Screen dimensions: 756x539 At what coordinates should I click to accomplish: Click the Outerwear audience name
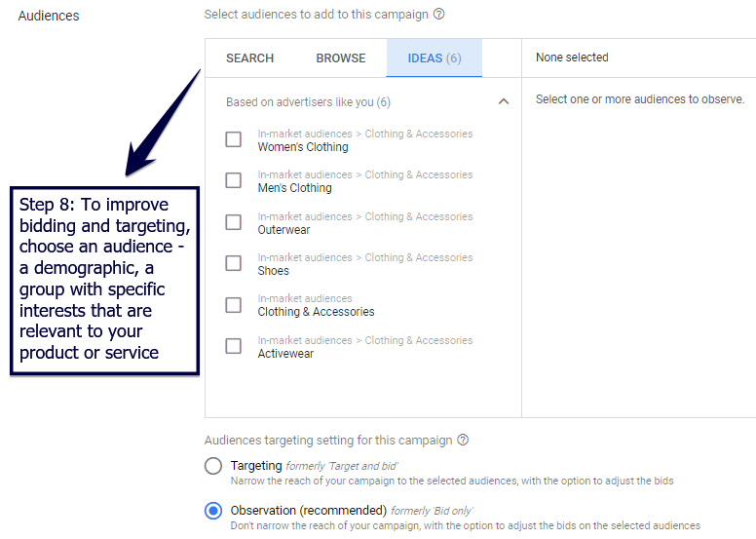(283, 230)
